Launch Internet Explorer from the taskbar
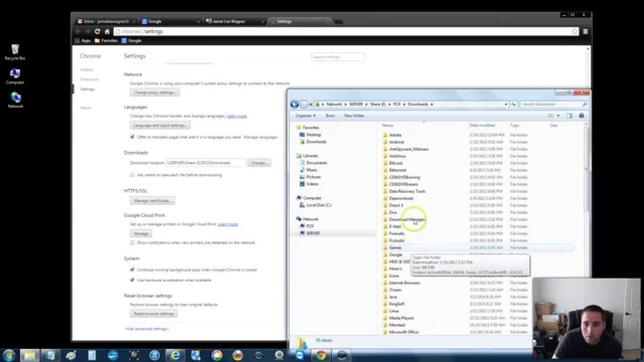The height and width of the screenshot is (362, 644). pos(175,355)
